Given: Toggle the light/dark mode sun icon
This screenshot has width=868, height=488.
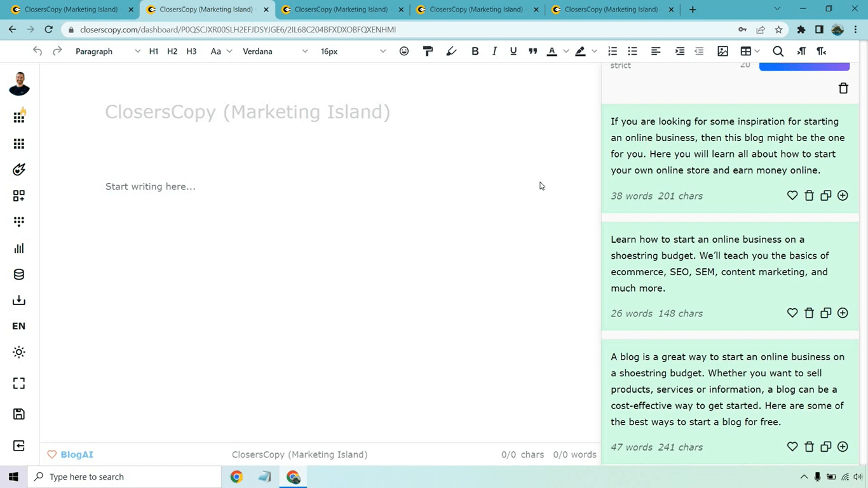Looking at the screenshot, I should tap(19, 352).
